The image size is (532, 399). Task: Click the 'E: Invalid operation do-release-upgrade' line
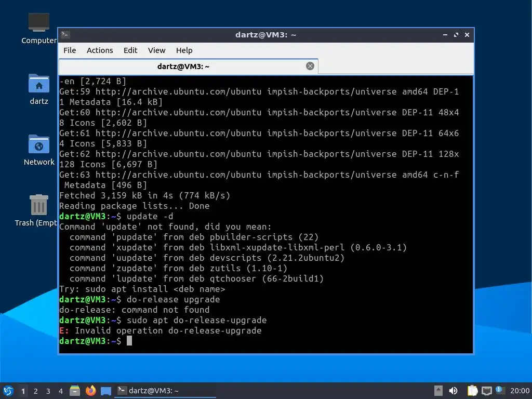160,331
